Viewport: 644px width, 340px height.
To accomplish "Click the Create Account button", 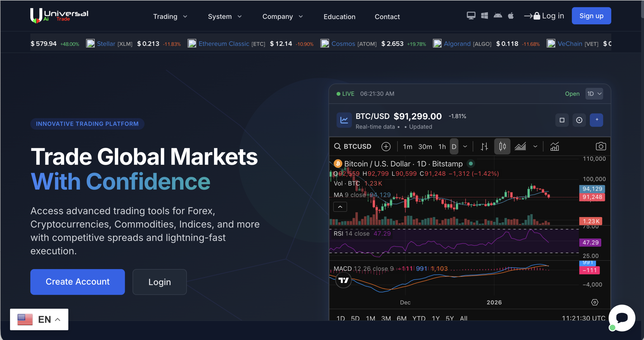I will point(77,282).
